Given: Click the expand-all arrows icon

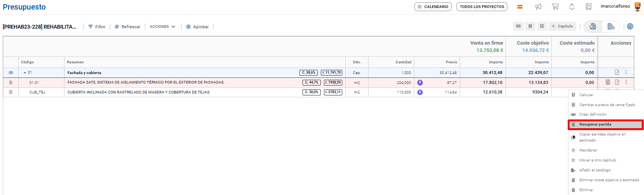Looking at the screenshot, I should [x=530, y=26].
